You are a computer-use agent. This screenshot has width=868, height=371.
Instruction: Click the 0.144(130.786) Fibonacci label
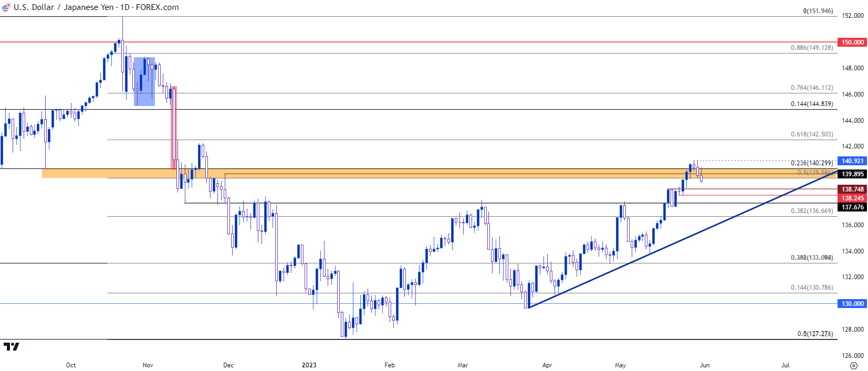pos(812,288)
